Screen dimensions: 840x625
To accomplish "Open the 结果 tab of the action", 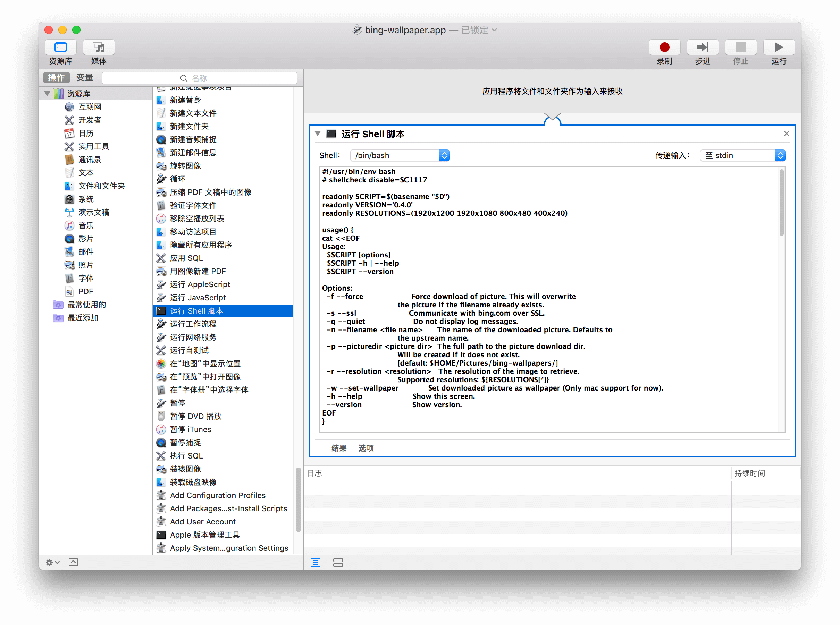I will tap(339, 448).
